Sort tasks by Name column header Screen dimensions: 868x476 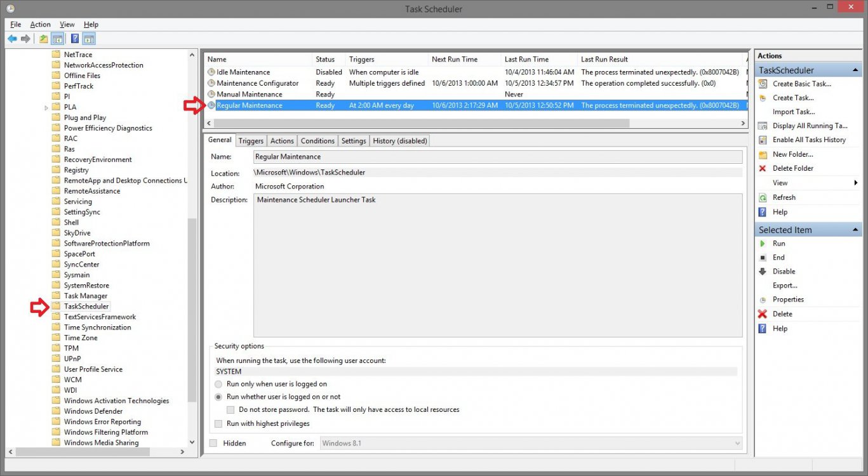point(258,59)
